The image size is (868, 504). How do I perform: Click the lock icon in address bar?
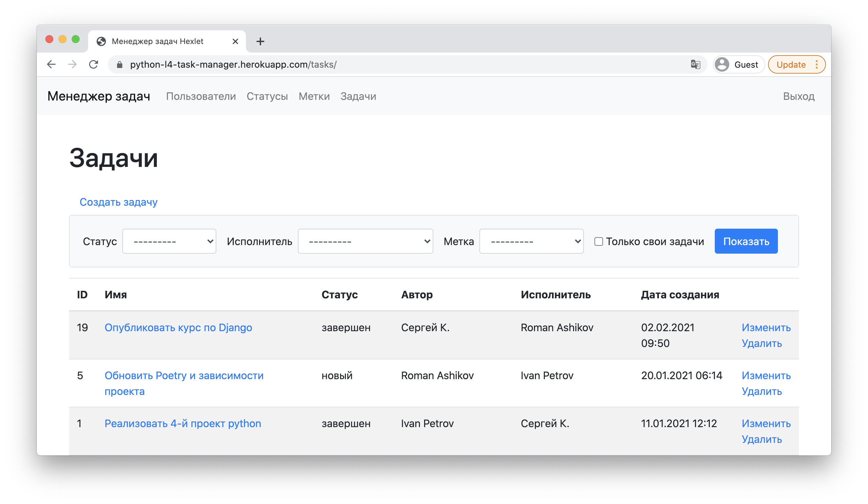pos(120,65)
